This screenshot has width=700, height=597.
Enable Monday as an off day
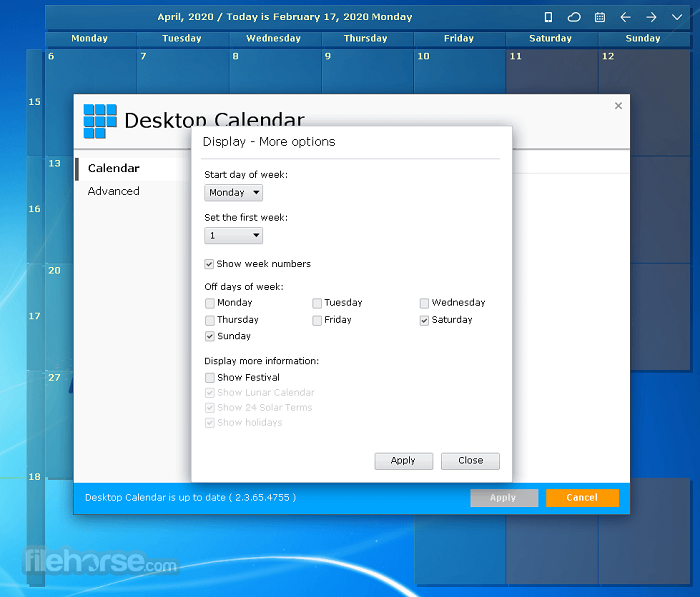tap(210, 303)
